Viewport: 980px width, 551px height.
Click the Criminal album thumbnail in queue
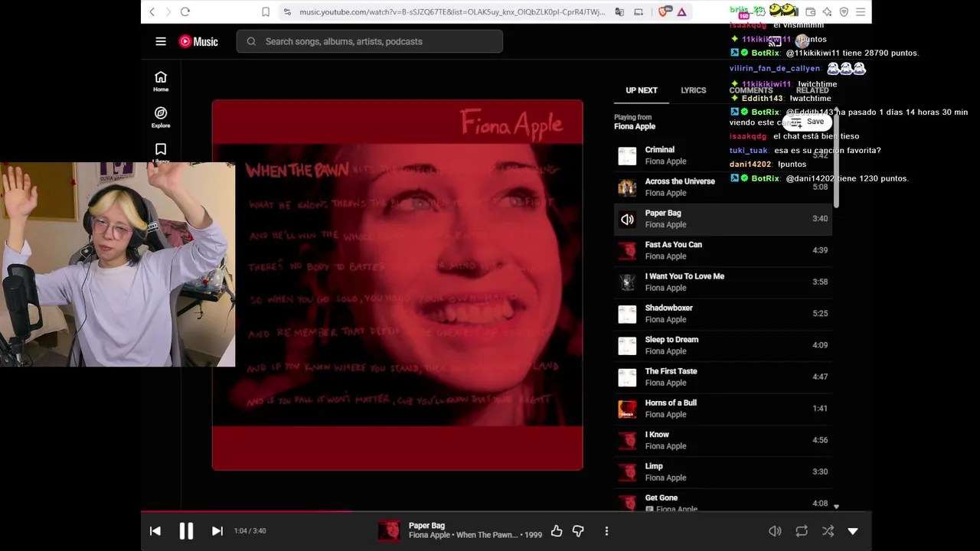[627, 156]
